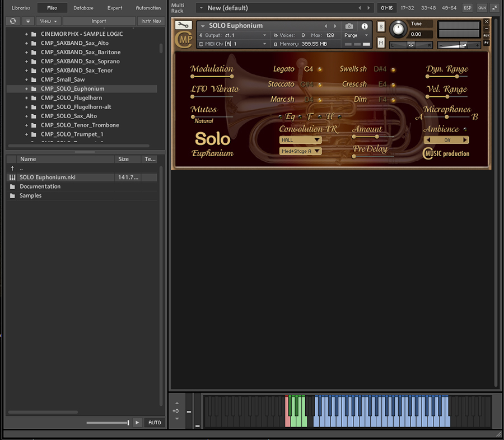Adjust the Microphones A/B slider
This screenshot has width=504, height=440.
click(446, 117)
